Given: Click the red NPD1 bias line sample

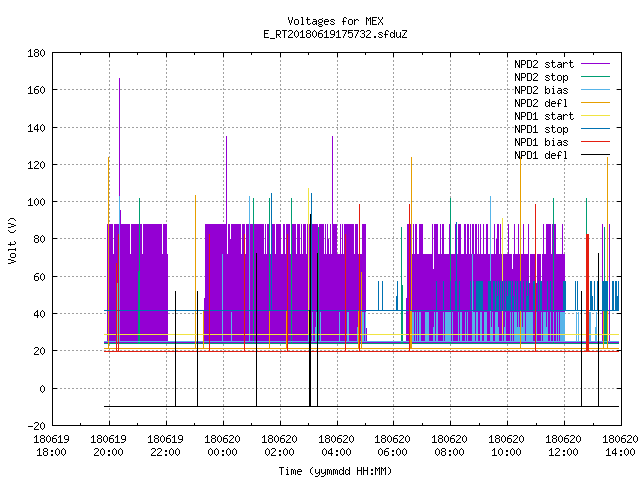Looking at the screenshot, I should (595, 142).
